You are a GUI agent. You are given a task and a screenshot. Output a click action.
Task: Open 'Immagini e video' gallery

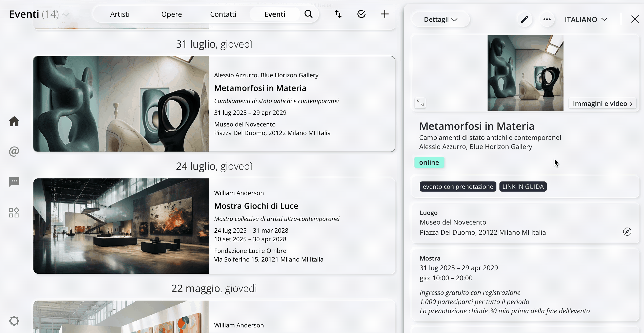pos(602,103)
